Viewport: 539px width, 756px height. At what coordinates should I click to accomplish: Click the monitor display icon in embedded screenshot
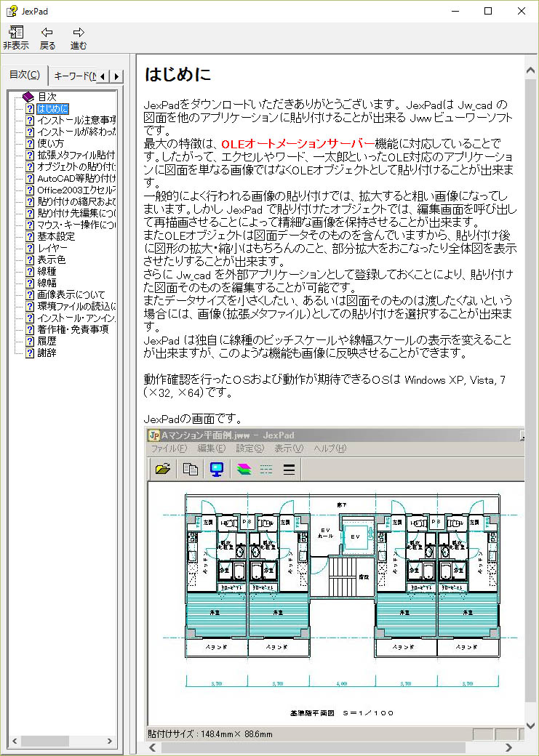pos(217,469)
